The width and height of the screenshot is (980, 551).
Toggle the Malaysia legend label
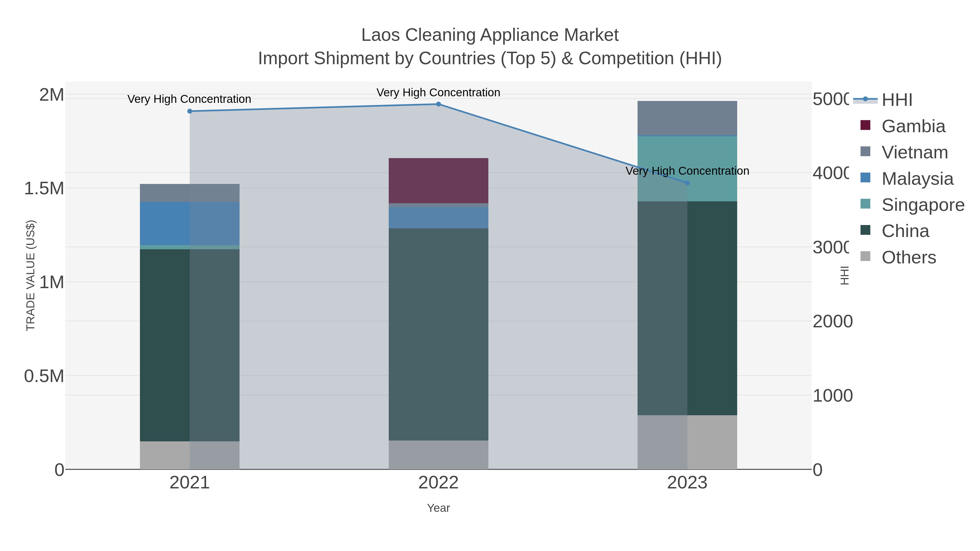tap(918, 179)
